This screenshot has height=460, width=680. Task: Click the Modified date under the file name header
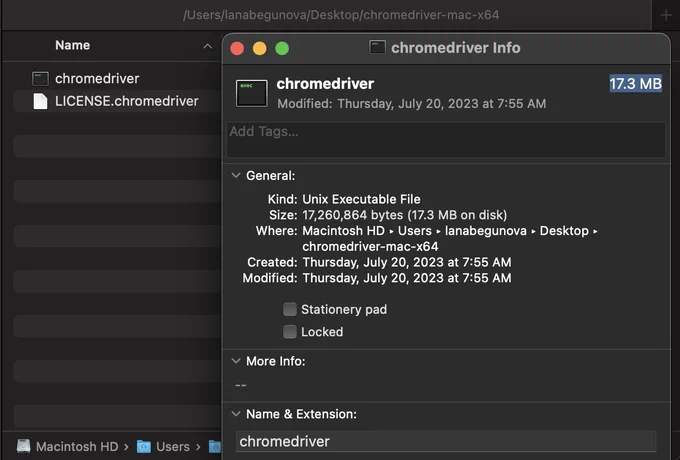coord(412,104)
